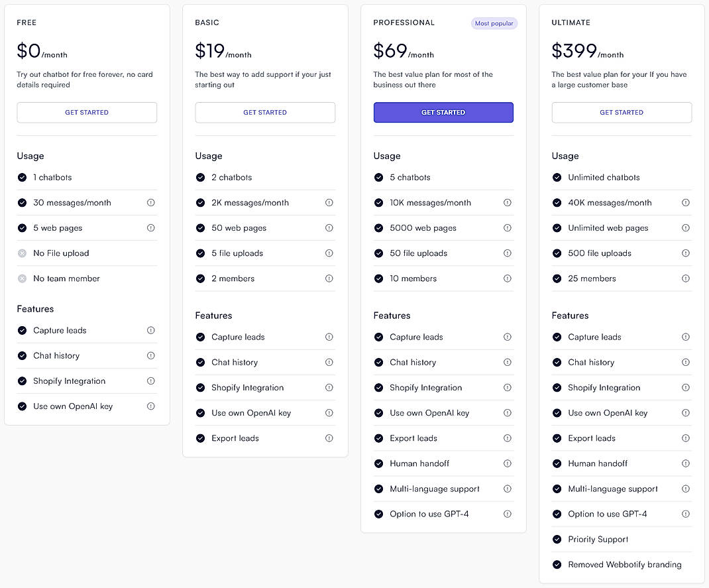Open info details for Human handoff on Ultimate
This screenshot has height=588, width=709.
[686, 463]
